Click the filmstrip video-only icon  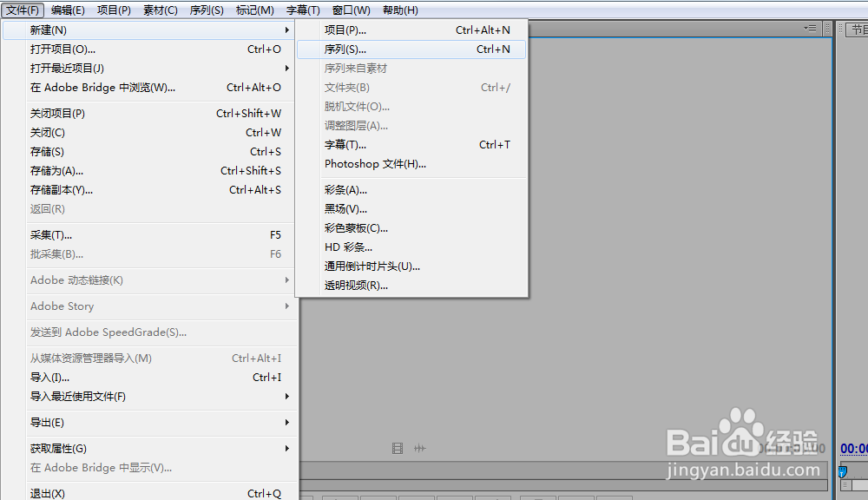[398, 448]
